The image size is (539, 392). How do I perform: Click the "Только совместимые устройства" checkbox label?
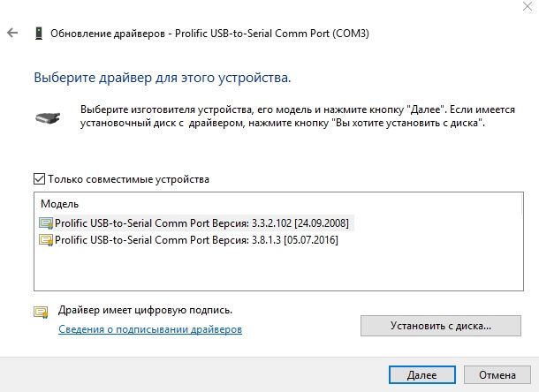click(128, 179)
